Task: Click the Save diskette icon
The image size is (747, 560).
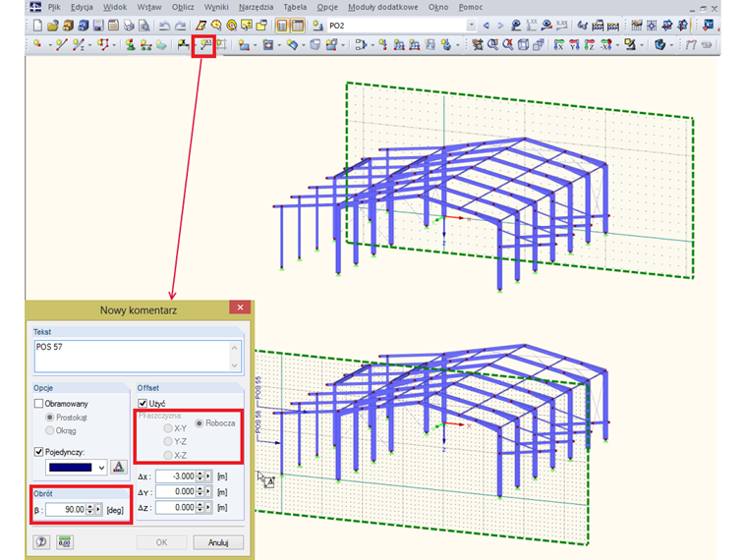Action: pyautogui.click(x=98, y=26)
